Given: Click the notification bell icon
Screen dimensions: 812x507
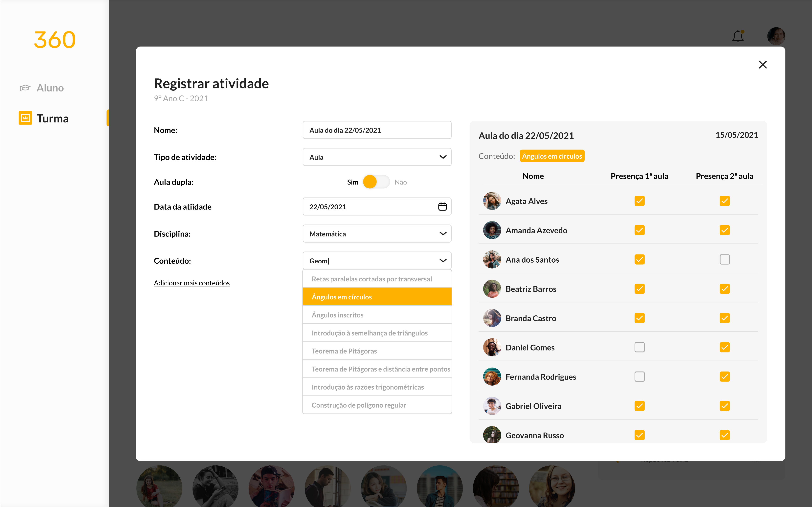Looking at the screenshot, I should click(x=738, y=36).
